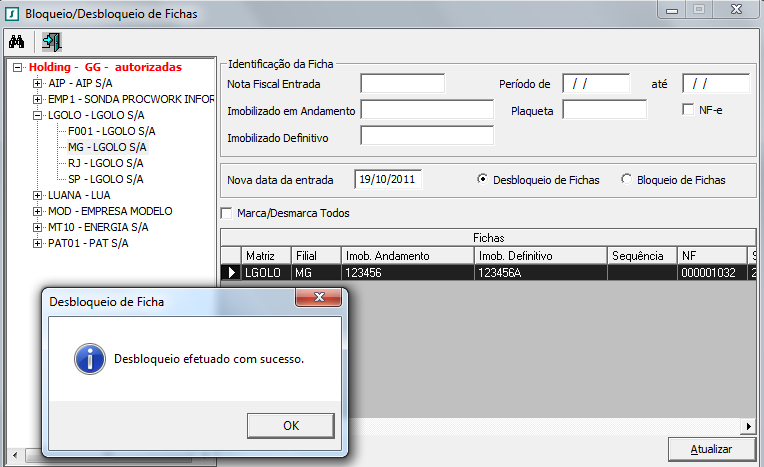The width and height of the screenshot is (764, 467).
Task: Click the até date field
Action: (716, 83)
